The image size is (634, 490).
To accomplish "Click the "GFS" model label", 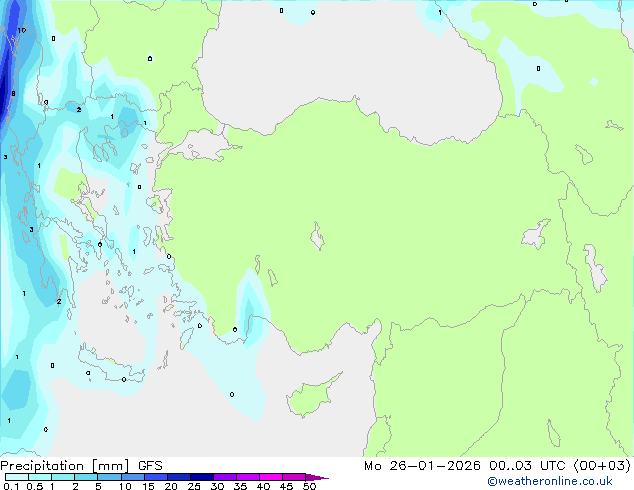I will [x=150, y=466].
